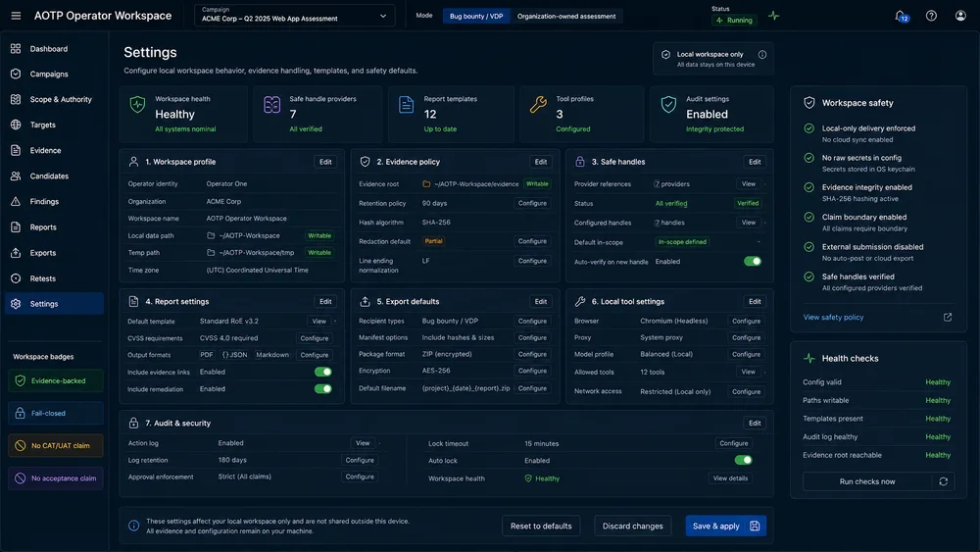Open the help question mark icon
Image resolution: width=980 pixels, height=552 pixels.
(x=931, y=16)
